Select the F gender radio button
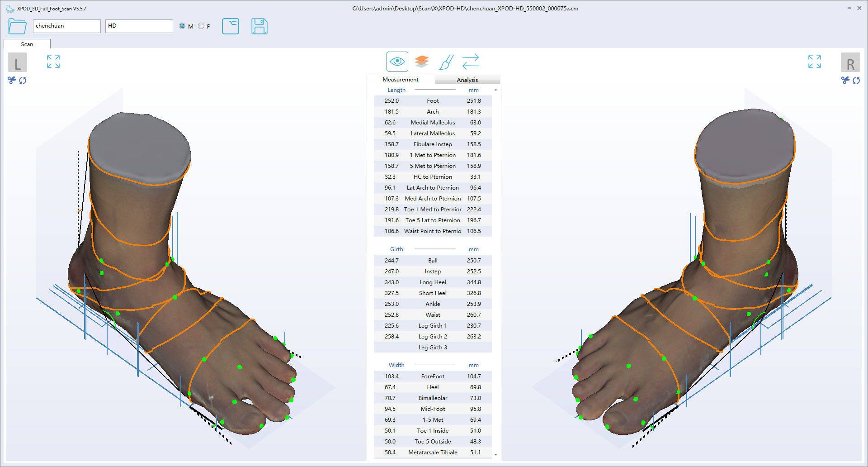The width and height of the screenshot is (868, 467). [x=201, y=26]
